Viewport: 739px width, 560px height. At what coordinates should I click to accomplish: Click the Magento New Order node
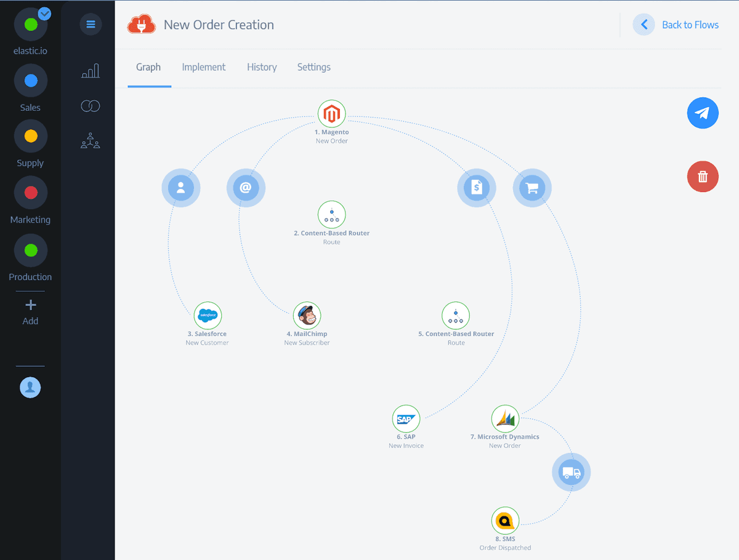tap(331, 114)
